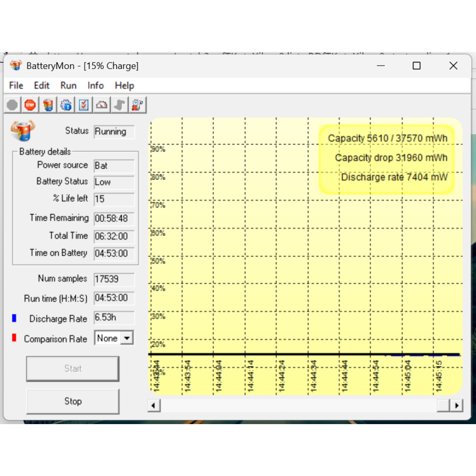Open the File menu
476x476 pixels.
point(16,86)
